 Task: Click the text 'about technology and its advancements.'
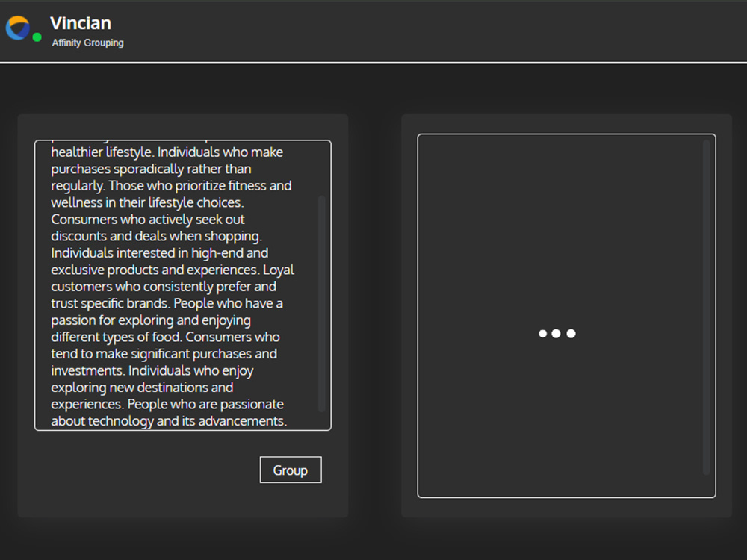pos(169,421)
